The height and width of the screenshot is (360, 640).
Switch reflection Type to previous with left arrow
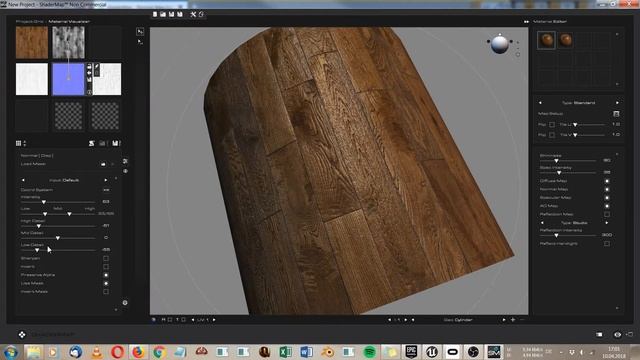coord(542,223)
